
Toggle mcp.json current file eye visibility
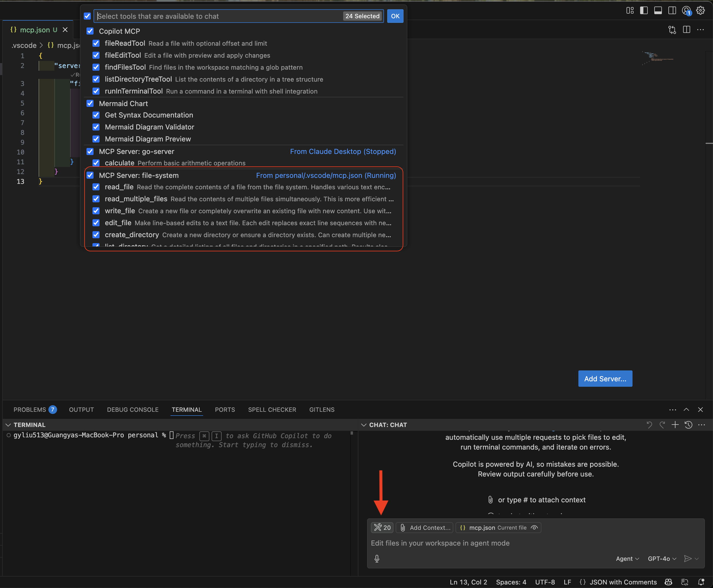point(534,527)
